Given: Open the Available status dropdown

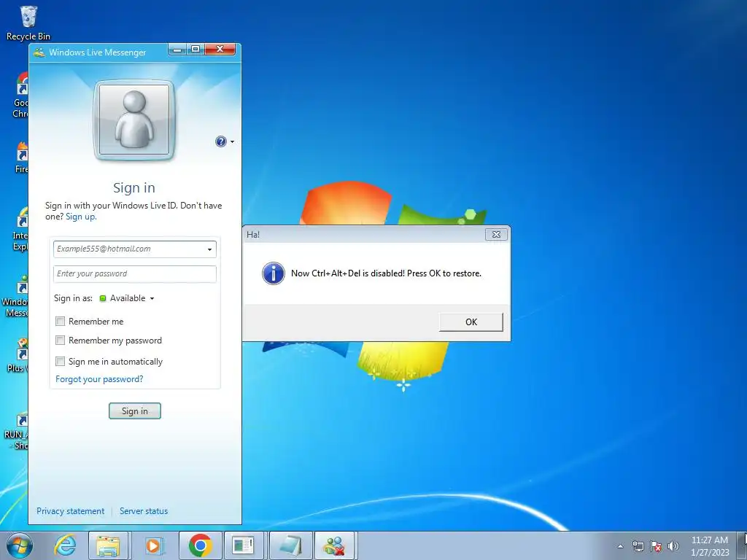Looking at the screenshot, I should pos(127,298).
